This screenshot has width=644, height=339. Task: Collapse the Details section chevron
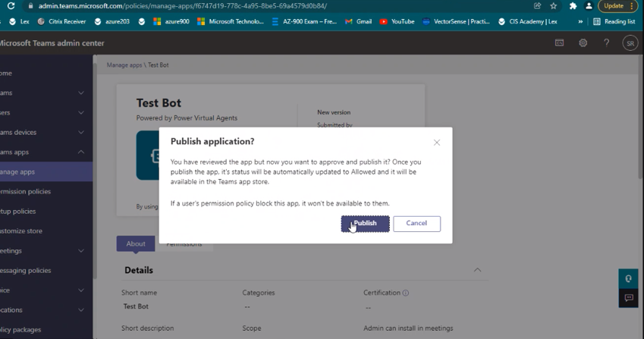(x=477, y=270)
